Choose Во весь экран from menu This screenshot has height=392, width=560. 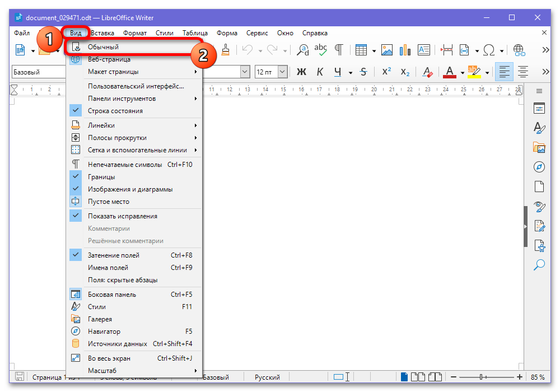point(134,358)
